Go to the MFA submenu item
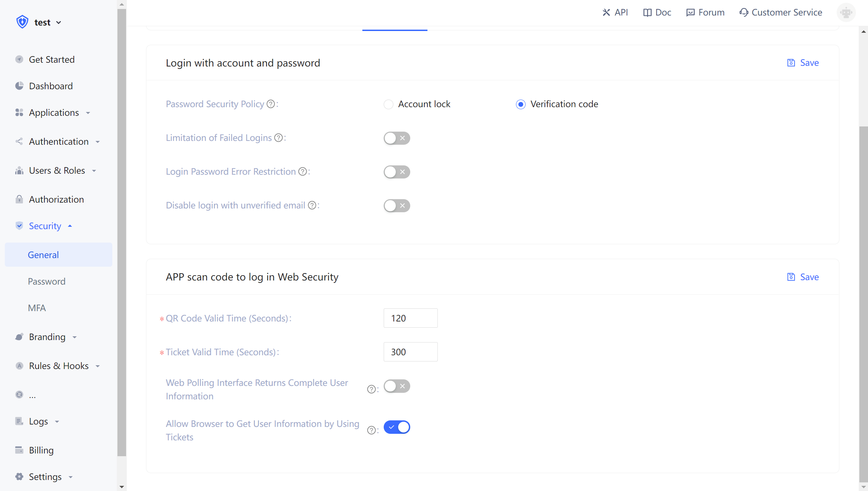Image resolution: width=868 pixels, height=491 pixels. [37, 308]
